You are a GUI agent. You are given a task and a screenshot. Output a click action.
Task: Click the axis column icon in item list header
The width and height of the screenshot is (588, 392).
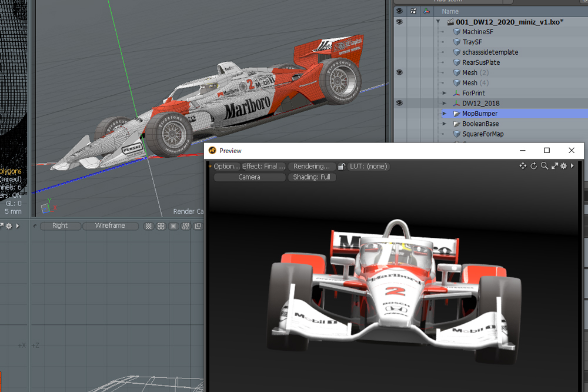(426, 11)
